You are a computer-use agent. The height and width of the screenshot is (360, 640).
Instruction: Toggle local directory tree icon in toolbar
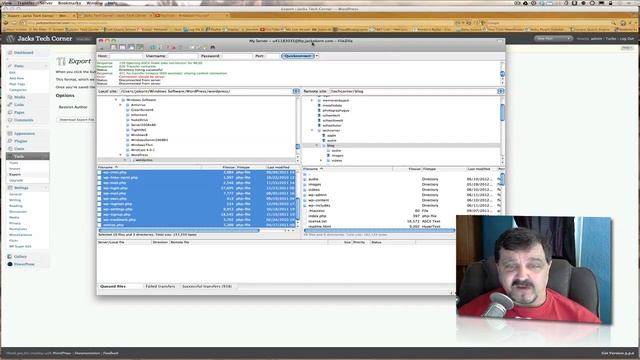(x=122, y=48)
